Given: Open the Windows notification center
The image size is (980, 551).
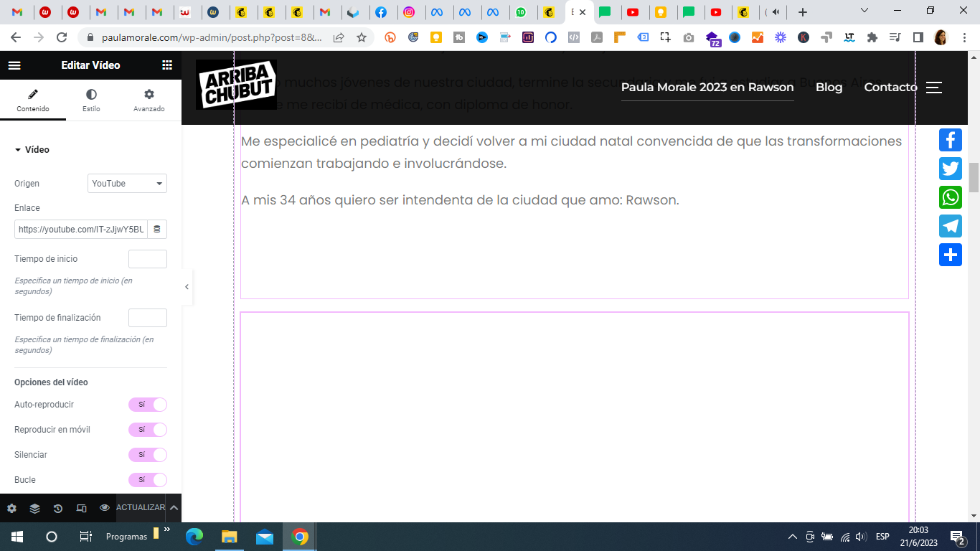Looking at the screenshot, I should (x=956, y=537).
